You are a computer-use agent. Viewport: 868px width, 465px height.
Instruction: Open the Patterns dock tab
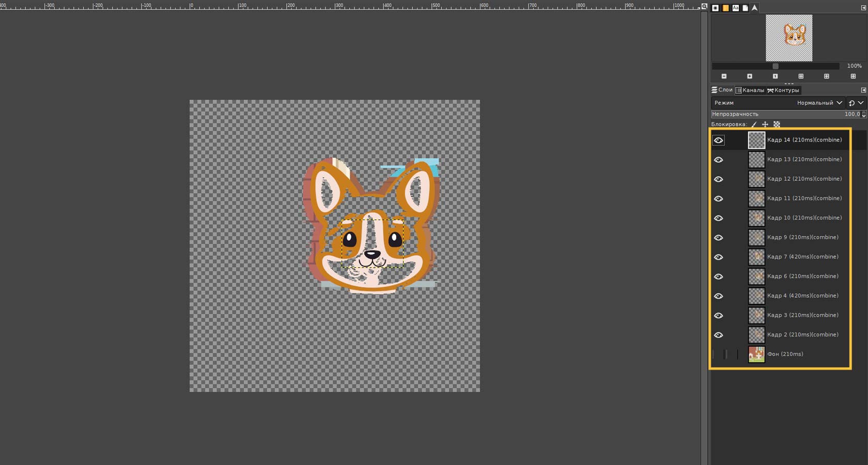click(725, 8)
